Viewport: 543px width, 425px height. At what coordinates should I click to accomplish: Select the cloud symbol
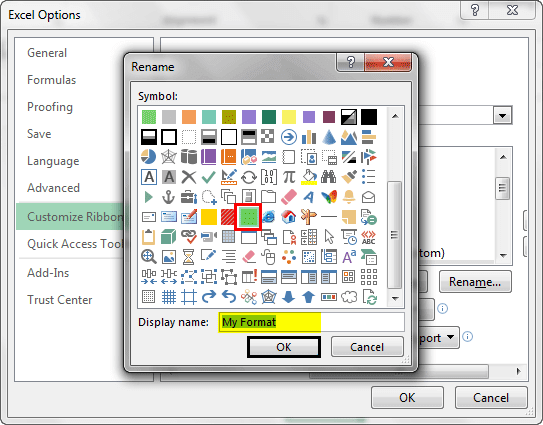pos(349,297)
